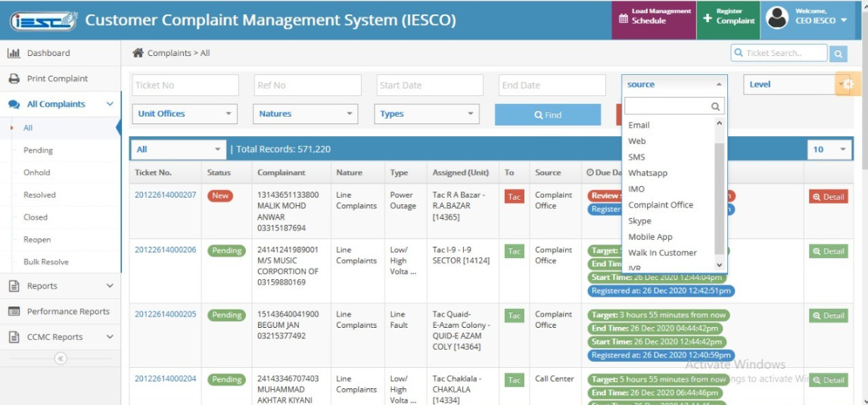Click the End Date field

point(552,86)
